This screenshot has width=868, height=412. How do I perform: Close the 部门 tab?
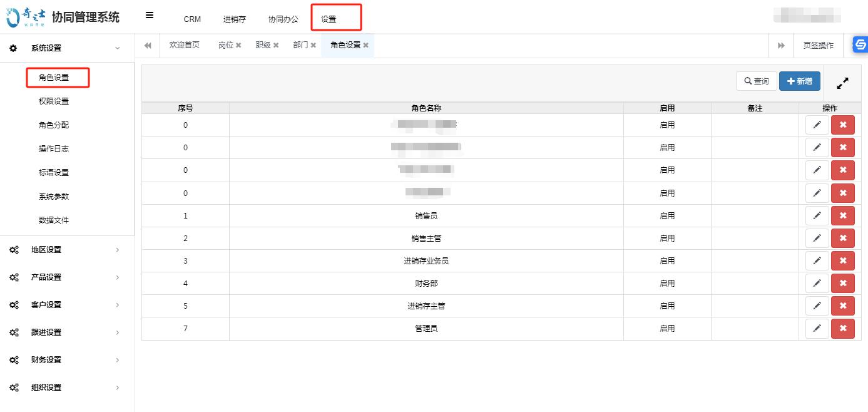[313, 46]
